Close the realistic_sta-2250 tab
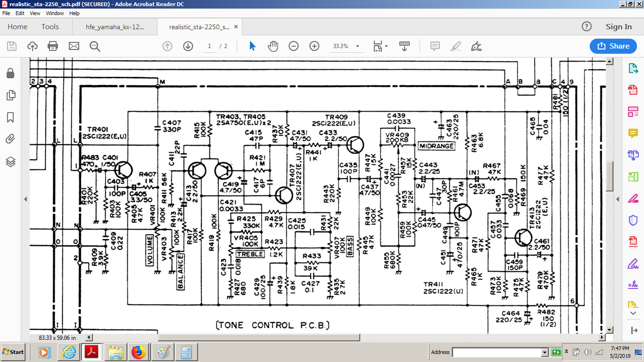This screenshot has height=362, width=644. point(236,27)
